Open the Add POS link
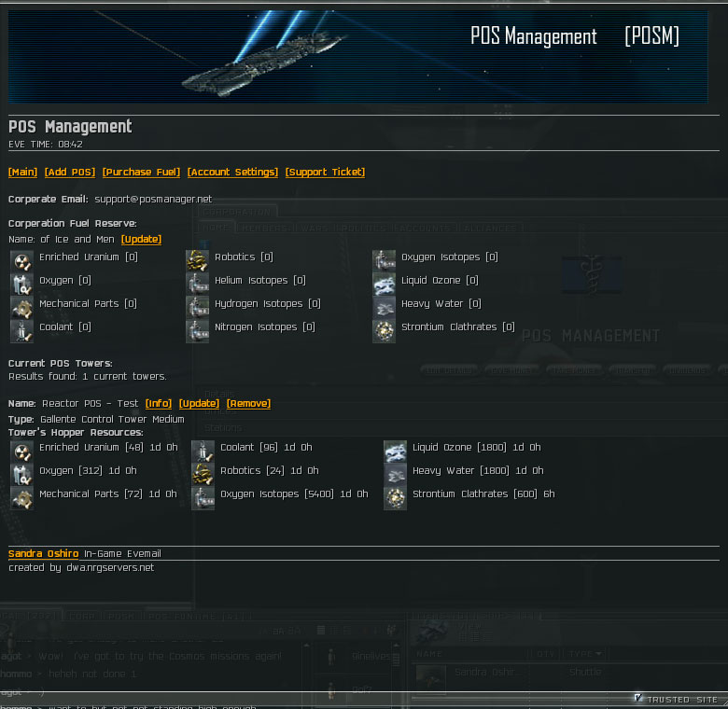This screenshot has height=709, width=728. (70, 172)
